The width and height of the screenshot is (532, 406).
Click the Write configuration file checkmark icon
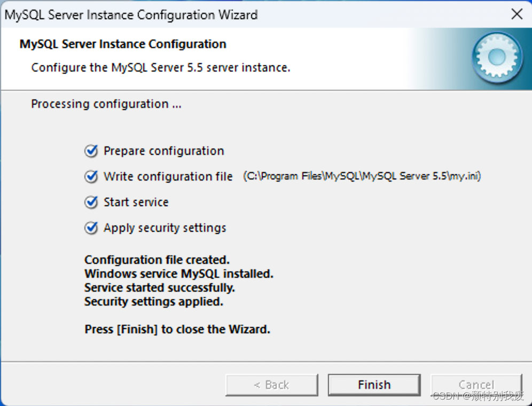[91, 177]
